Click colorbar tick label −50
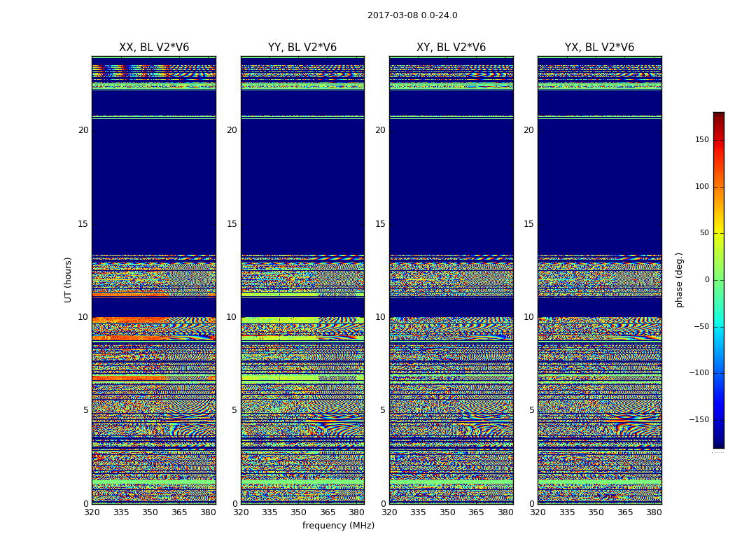The image size is (735, 560). [701, 326]
